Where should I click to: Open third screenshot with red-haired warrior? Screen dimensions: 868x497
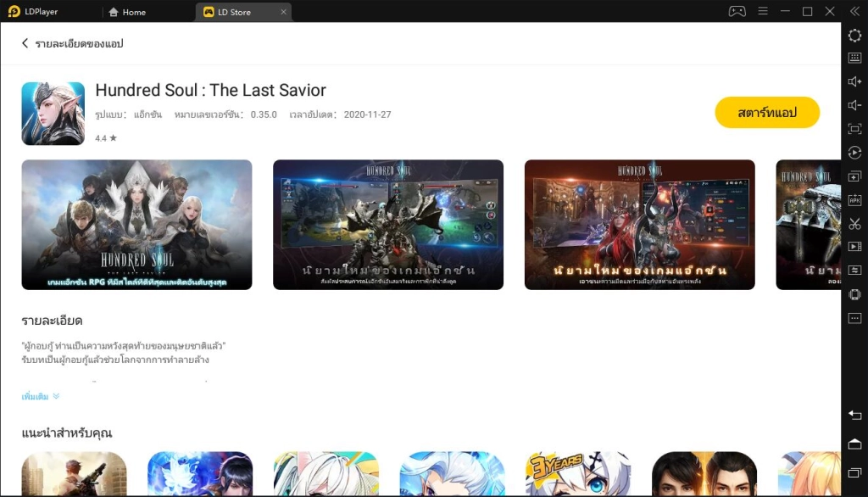(x=639, y=225)
